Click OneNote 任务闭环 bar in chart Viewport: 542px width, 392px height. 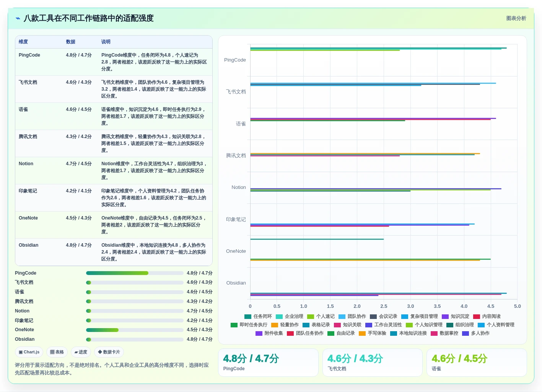point(317,239)
